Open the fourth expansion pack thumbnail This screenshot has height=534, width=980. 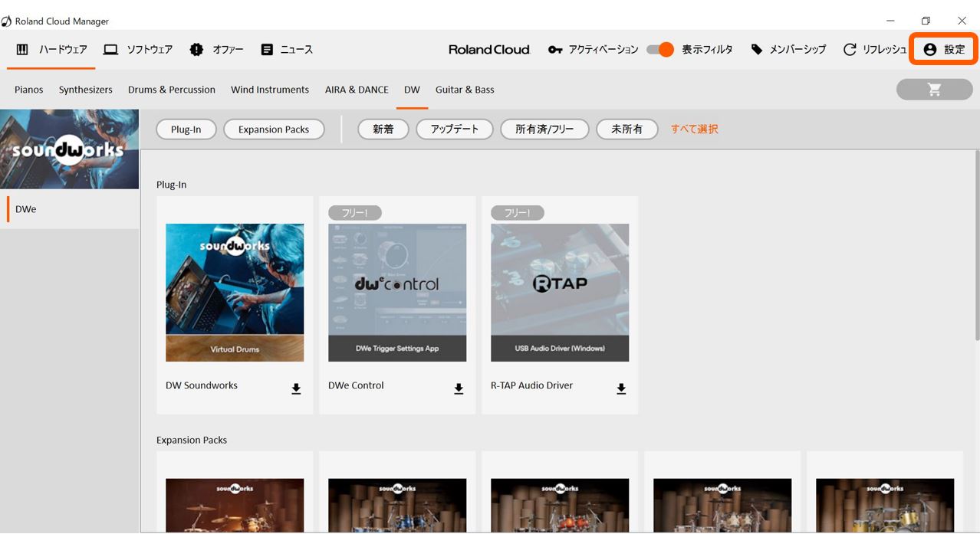722,506
